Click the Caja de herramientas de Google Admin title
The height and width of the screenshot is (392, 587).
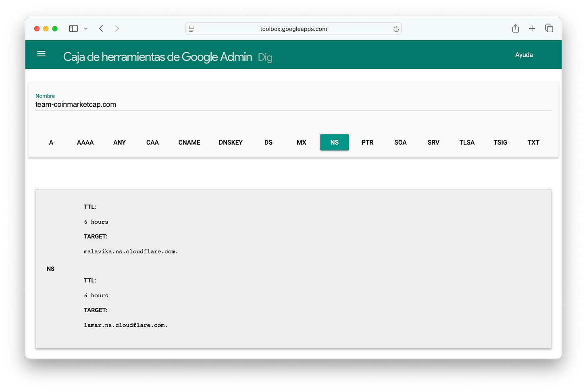pyautogui.click(x=158, y=57)
